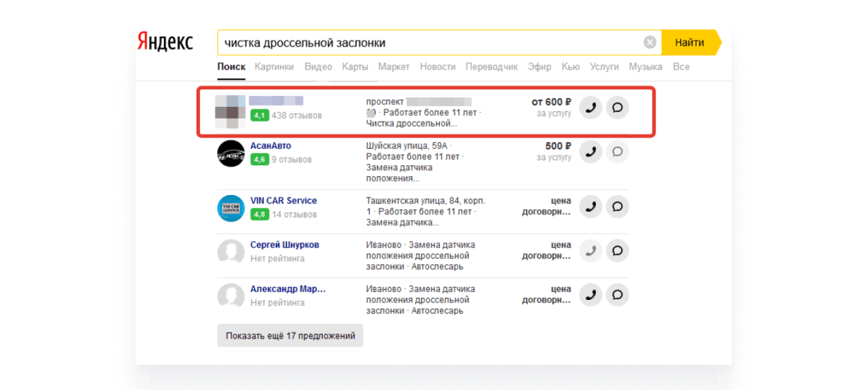868x390 pixels.
Task: Open chat for 438 отзывов listing
Action: click(x=617, y=108)
